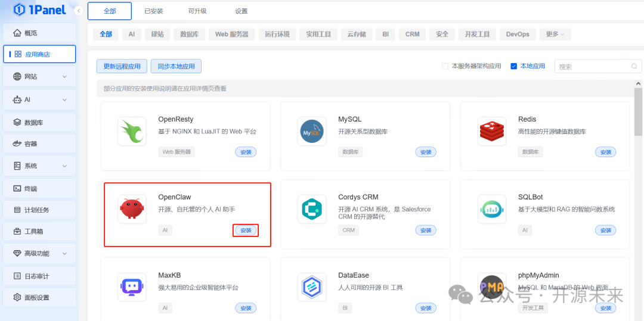Open the Cordys CRM app icon
This screenshot has width=644, height=321.
(312, 209)
